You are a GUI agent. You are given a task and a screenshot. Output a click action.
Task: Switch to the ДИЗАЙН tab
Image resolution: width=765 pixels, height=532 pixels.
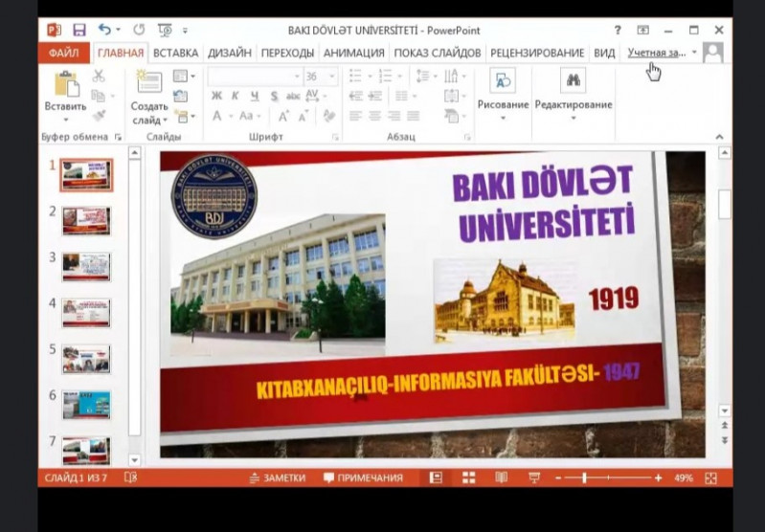[230, 53]
